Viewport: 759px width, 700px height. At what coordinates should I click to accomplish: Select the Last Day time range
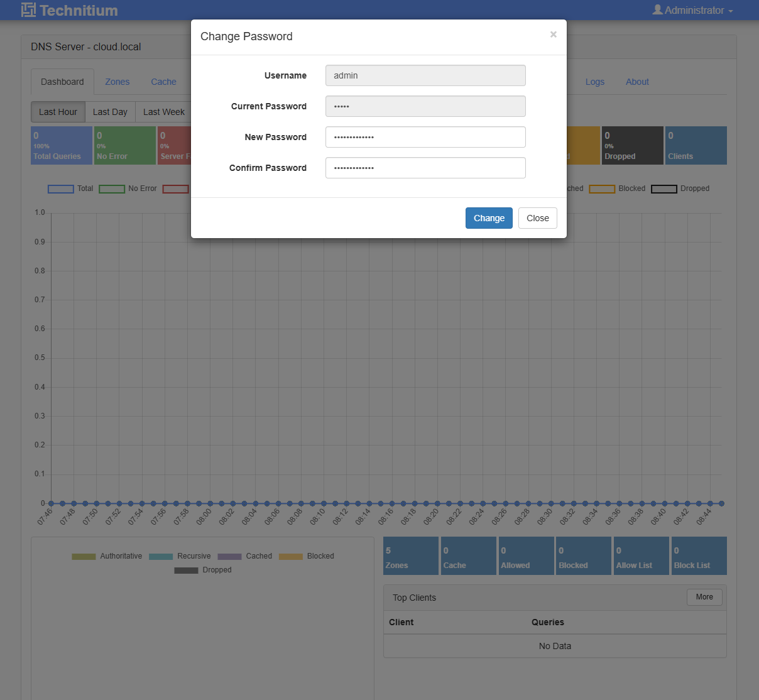click(109, 111)
